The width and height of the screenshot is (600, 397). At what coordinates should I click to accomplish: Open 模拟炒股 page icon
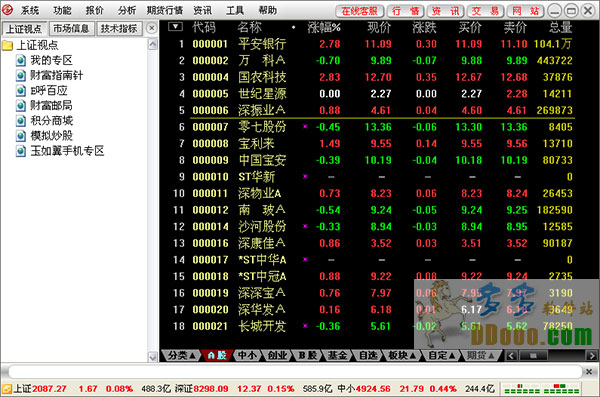coord(21,136)
